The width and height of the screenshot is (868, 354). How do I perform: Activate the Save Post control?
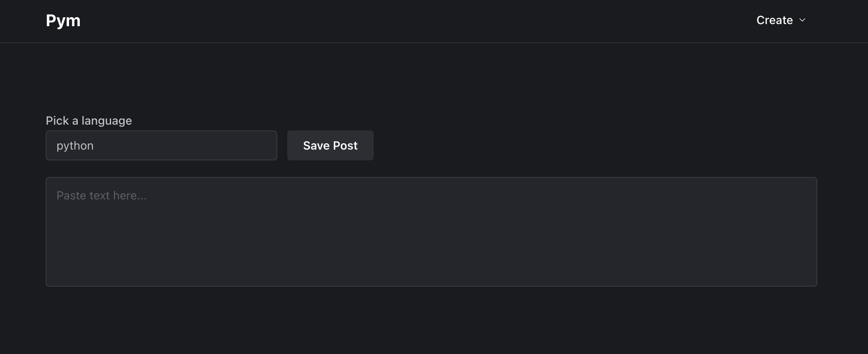[x=330, y=145]
